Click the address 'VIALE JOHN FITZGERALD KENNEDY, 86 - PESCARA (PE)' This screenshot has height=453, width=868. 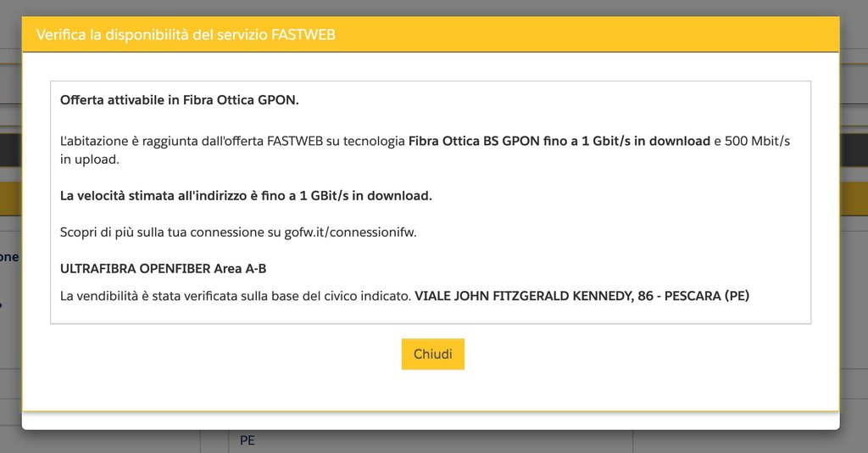[x=581, y=296]
